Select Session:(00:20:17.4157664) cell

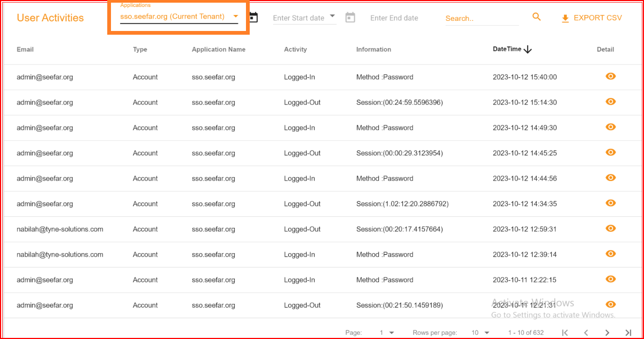[x=400, y=229]
